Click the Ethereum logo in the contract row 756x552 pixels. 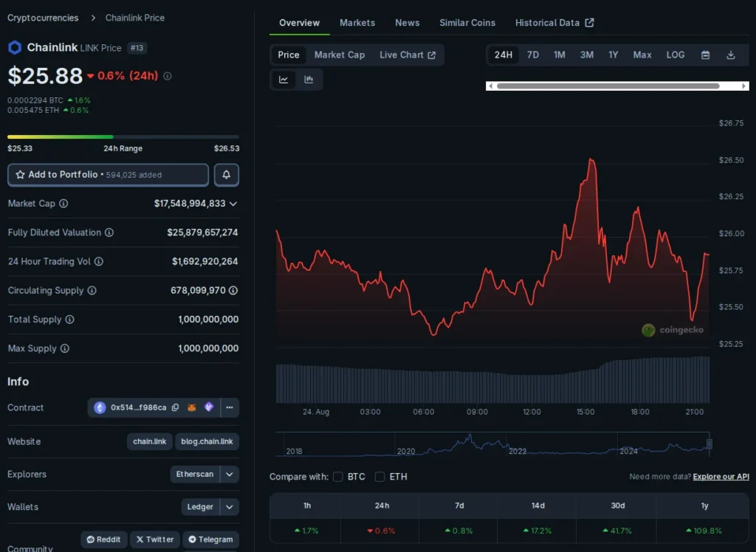coord(100,407)
